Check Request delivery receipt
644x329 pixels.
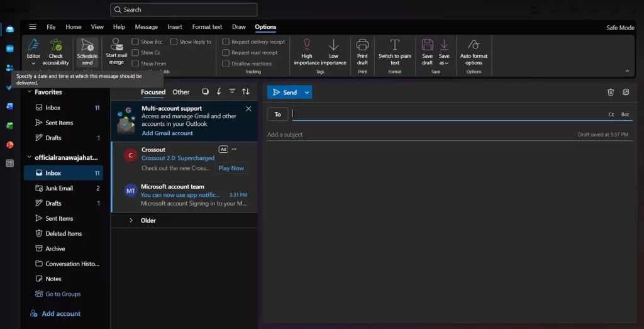click(x=226, y=42)
